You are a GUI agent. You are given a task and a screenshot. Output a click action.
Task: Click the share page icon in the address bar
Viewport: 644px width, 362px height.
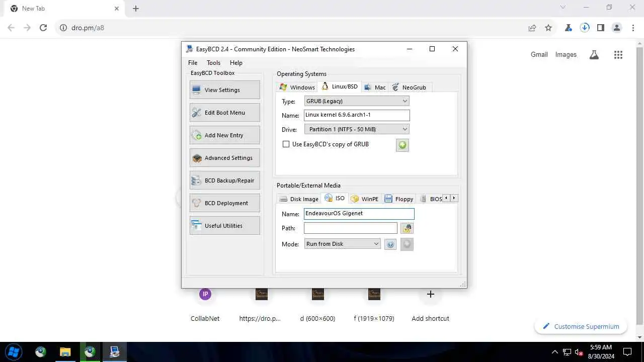(x=532, y=28)
